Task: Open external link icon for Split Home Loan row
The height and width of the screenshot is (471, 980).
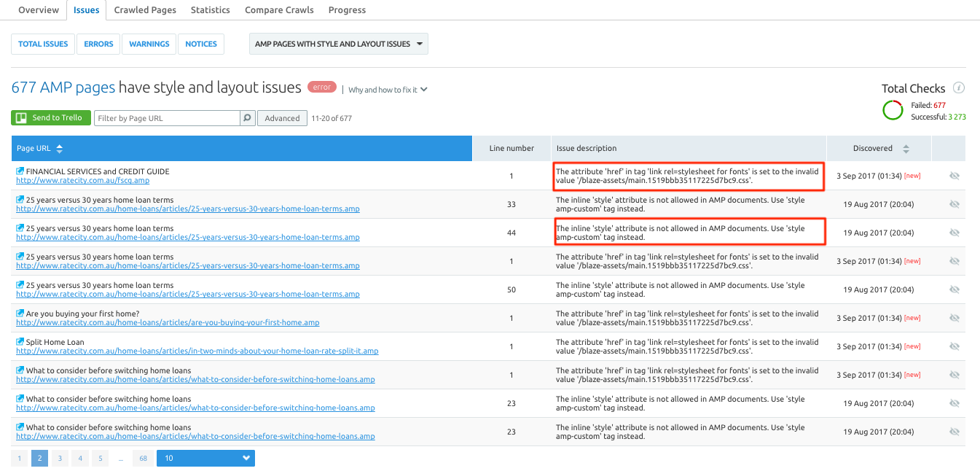Action: [x=20, y=342]
